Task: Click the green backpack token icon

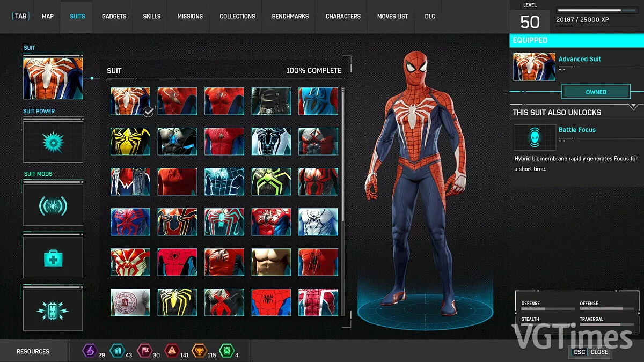Action: tap(226, 351)
